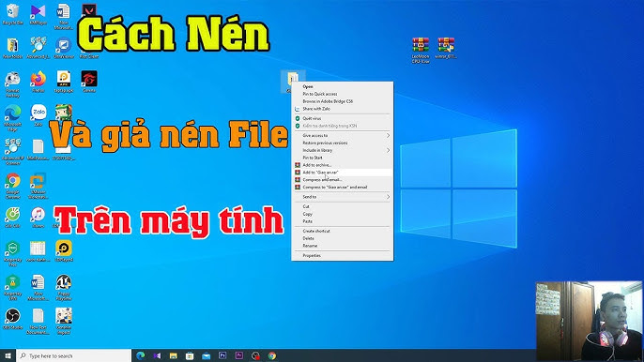The height and width of the screenshot is (362, 644).
Task: Open the Kaspersky Free desktop shortcut
Action: [13, 253]
